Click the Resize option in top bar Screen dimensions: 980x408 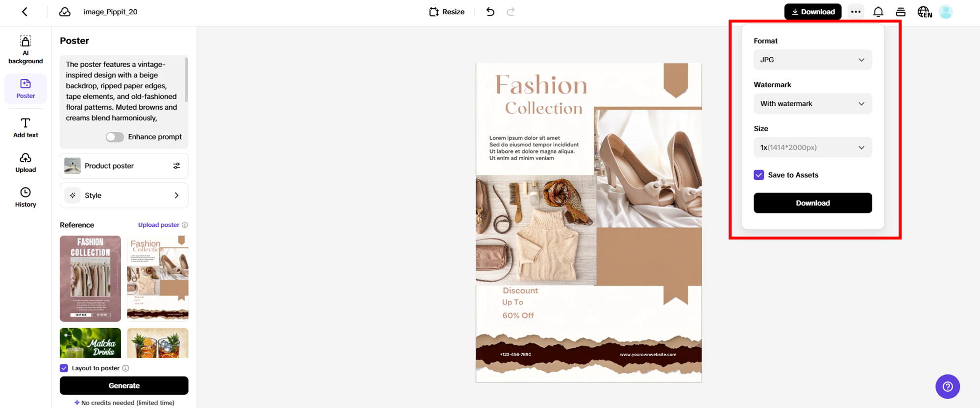tap(446, 12)
